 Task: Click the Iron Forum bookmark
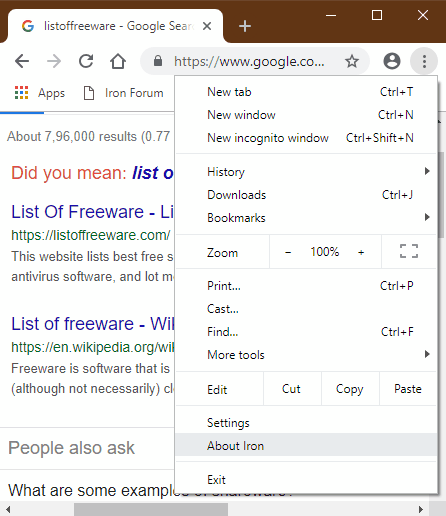123,93
